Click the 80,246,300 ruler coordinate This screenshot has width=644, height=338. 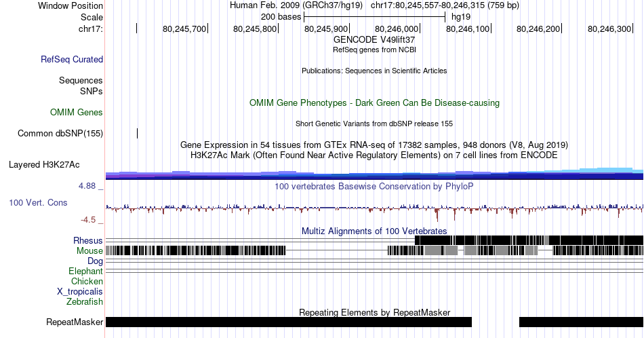[609, 29]
